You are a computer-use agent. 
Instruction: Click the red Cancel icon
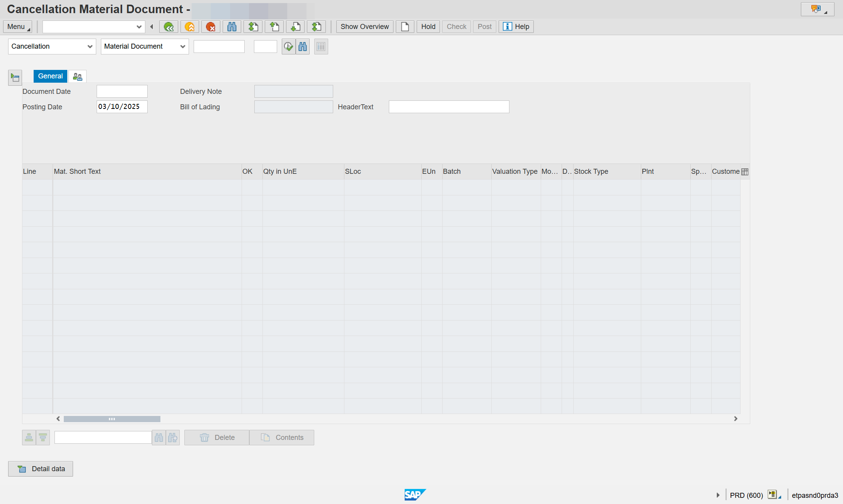[211, 27]
